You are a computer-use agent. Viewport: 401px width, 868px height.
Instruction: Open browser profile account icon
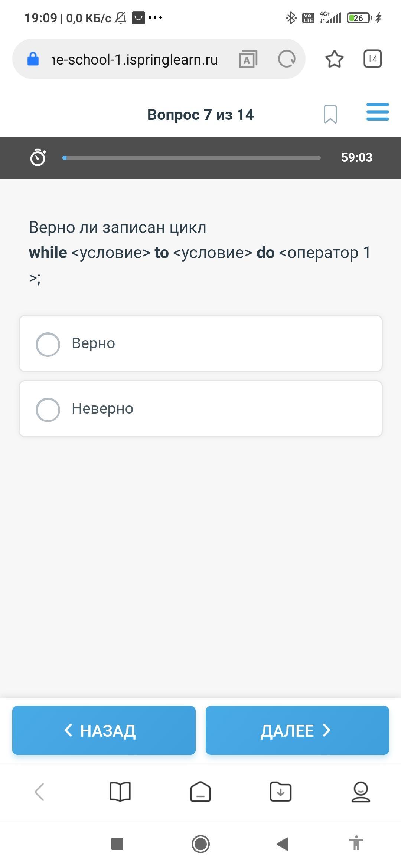(361, 792)
